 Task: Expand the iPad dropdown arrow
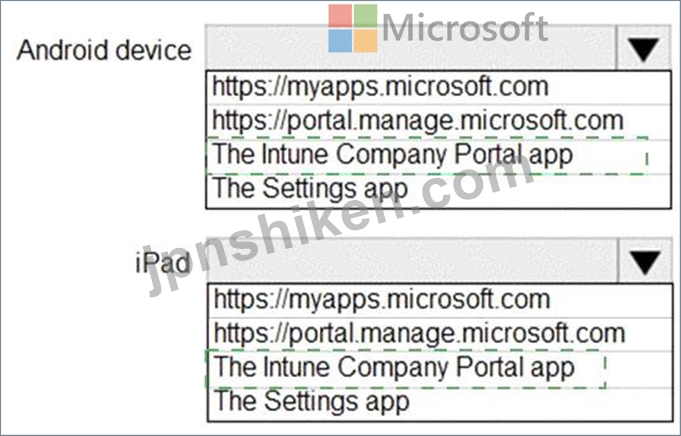pyautogui.click(x=645, y=261)
